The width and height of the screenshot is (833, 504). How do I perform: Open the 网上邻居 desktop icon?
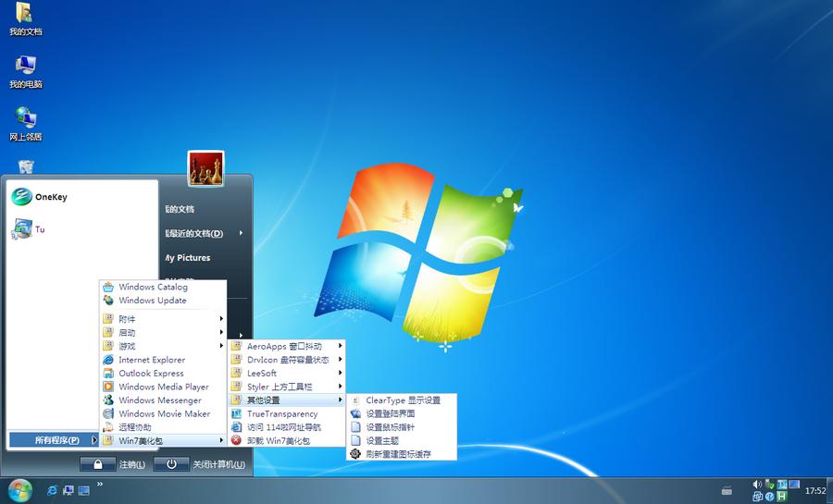26,124
